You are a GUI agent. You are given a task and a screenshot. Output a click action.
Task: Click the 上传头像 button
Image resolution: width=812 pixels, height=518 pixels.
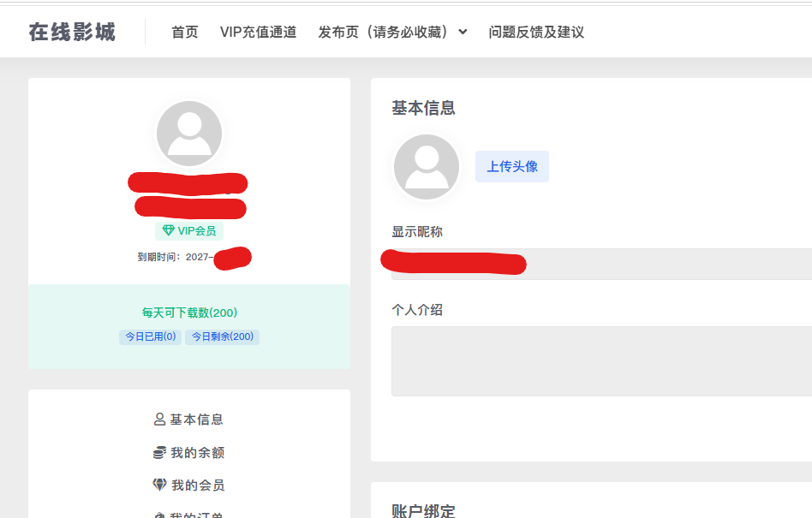pos(512,167)
